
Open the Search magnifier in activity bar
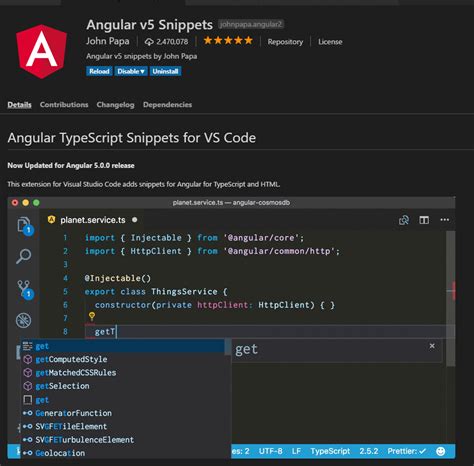24,256
